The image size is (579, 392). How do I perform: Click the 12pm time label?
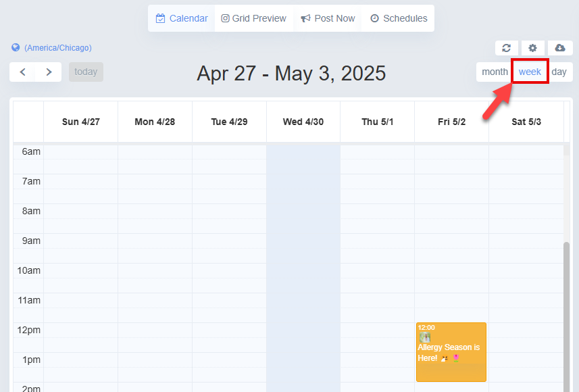point(29,330)
